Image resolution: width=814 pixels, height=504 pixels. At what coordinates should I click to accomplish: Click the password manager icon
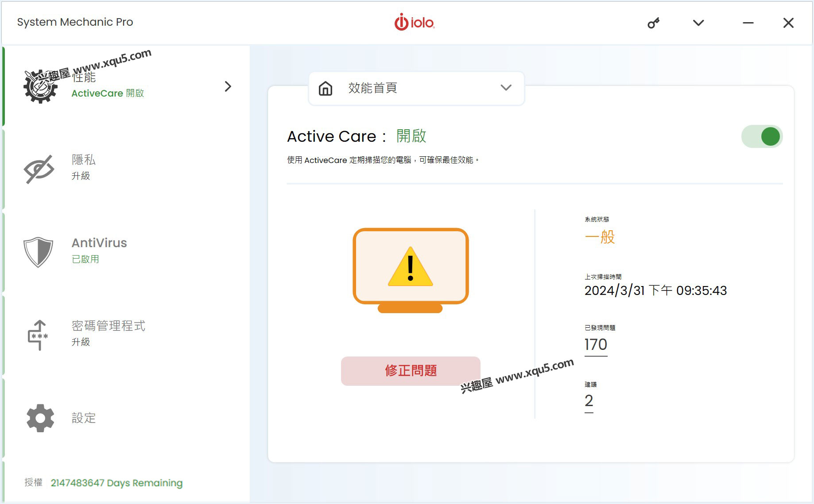38,335
